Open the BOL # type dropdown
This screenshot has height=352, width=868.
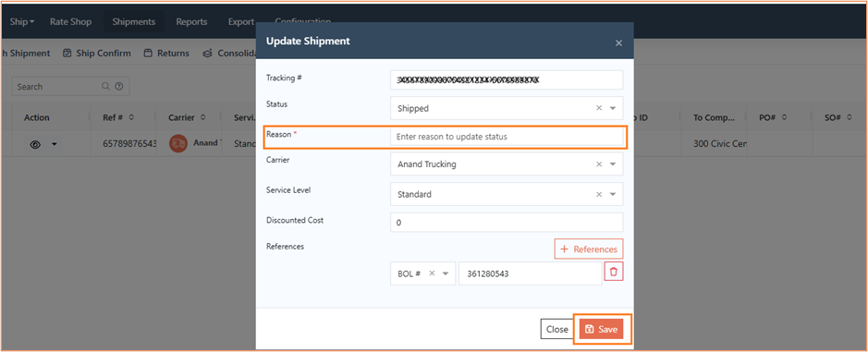pyautogui.click(x=446, y=273)
